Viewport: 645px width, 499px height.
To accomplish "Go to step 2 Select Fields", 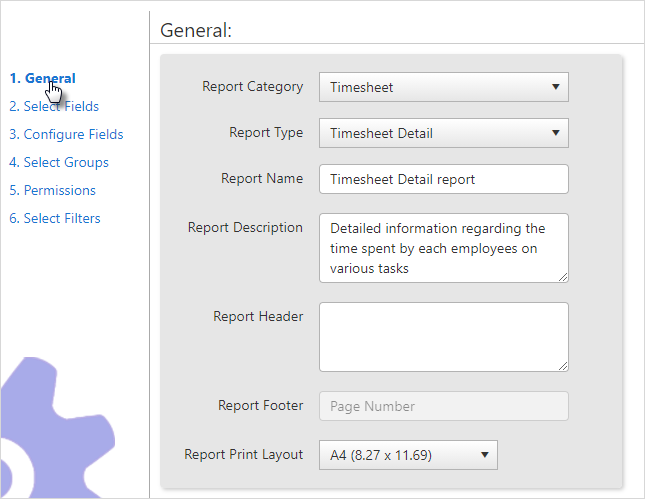I will [54, 106].
